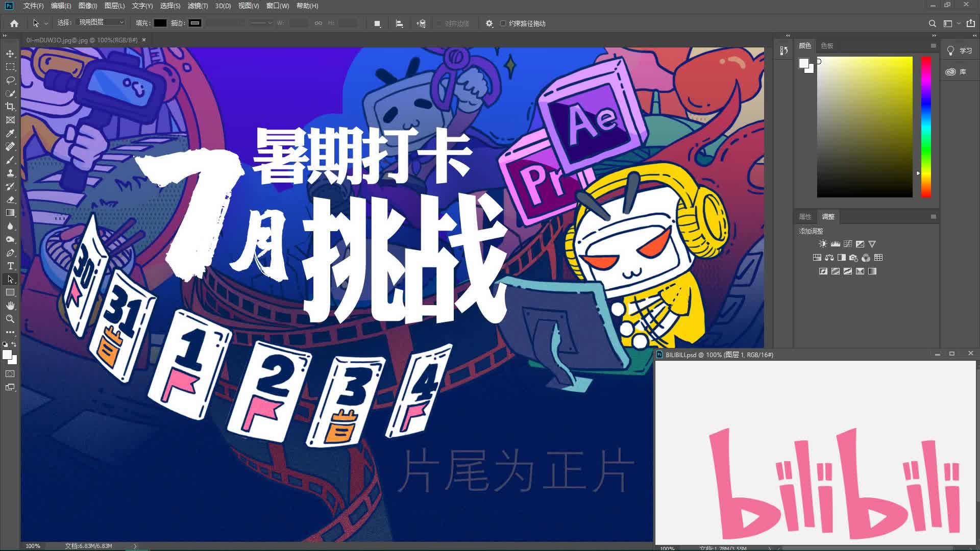The image size is (980, 551).
Task: Open the path selection tool preset arrow
Action: 46,23
